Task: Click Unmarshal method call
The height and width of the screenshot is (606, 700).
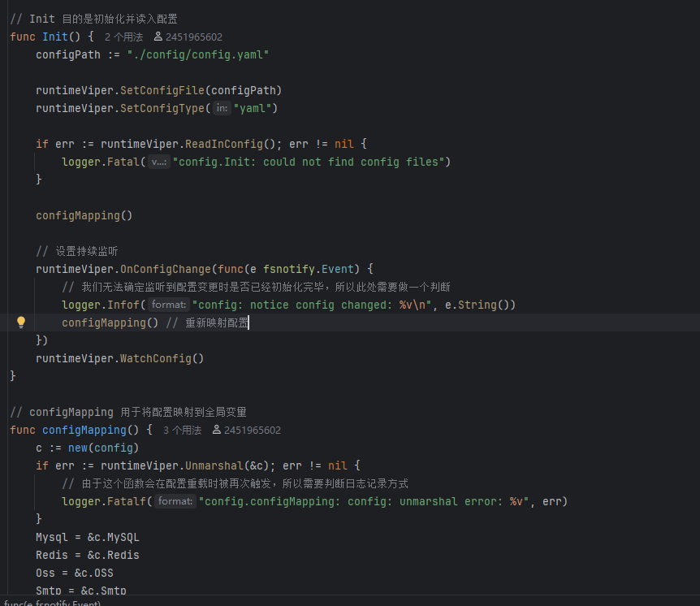Action: (214, 465)
